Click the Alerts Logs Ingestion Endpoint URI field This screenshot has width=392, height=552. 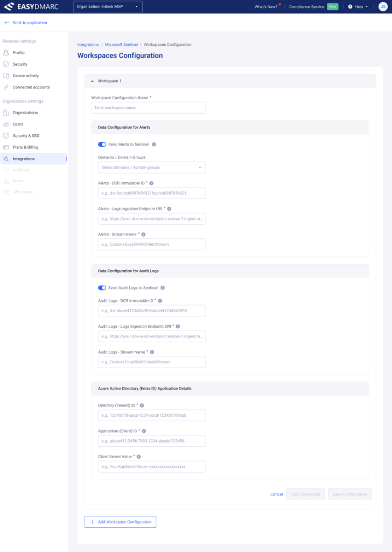152,219
